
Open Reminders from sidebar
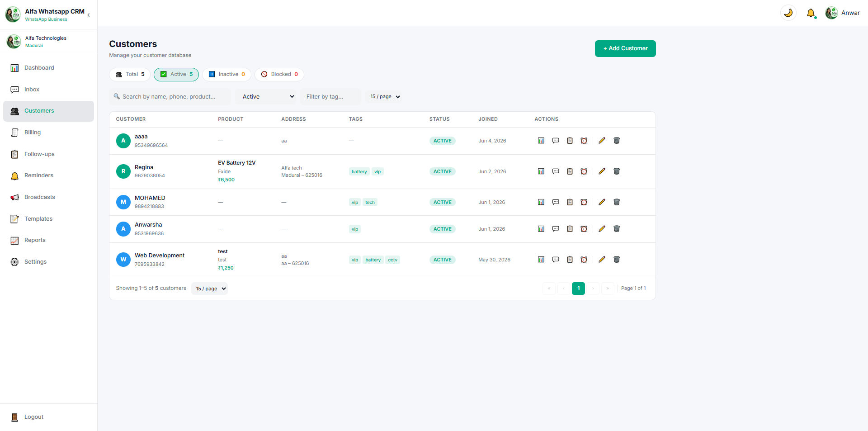tap(48, 175)
